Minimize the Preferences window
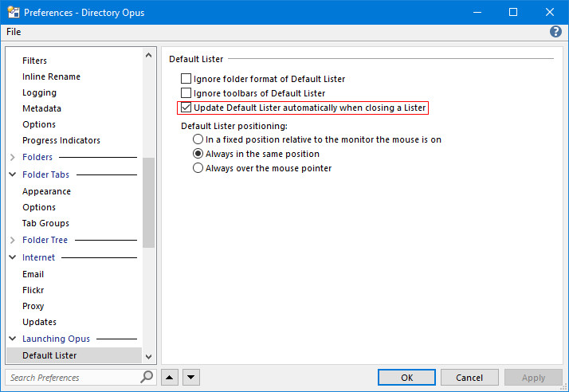The width and height of the screenshot is (569, 392). click(477, 12)
